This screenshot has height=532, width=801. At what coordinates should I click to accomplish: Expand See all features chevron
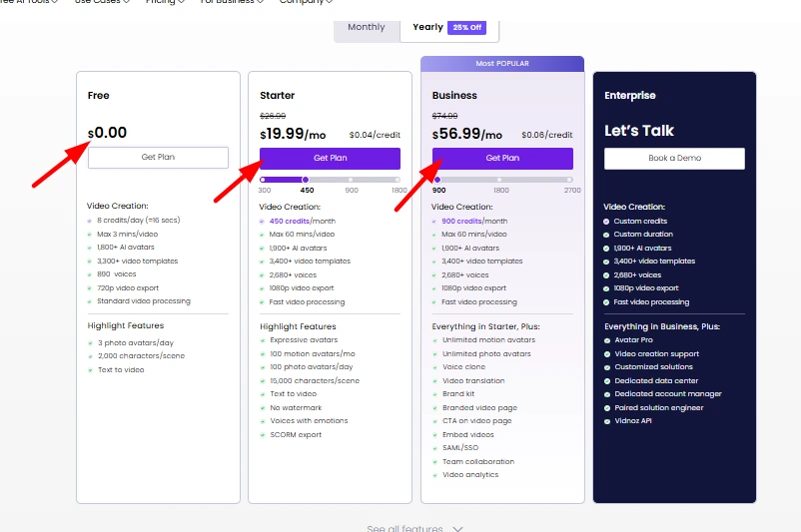point(457,529)
